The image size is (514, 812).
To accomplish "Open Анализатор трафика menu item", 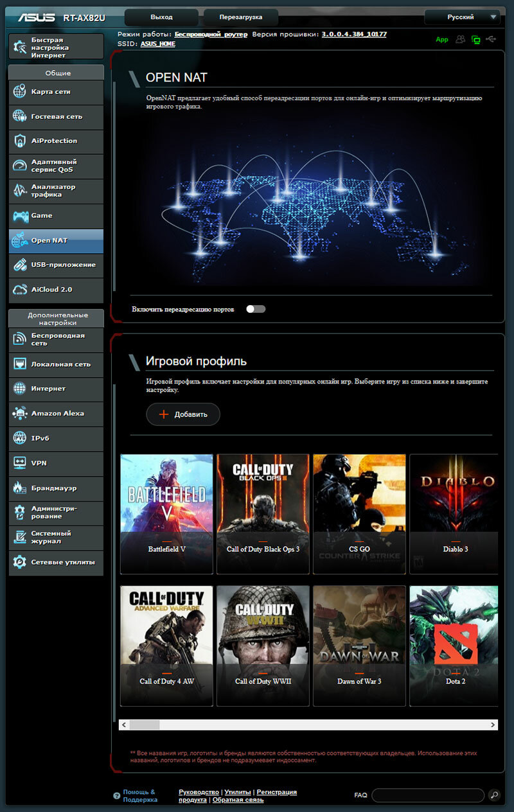I will click(x=56, y=191).
